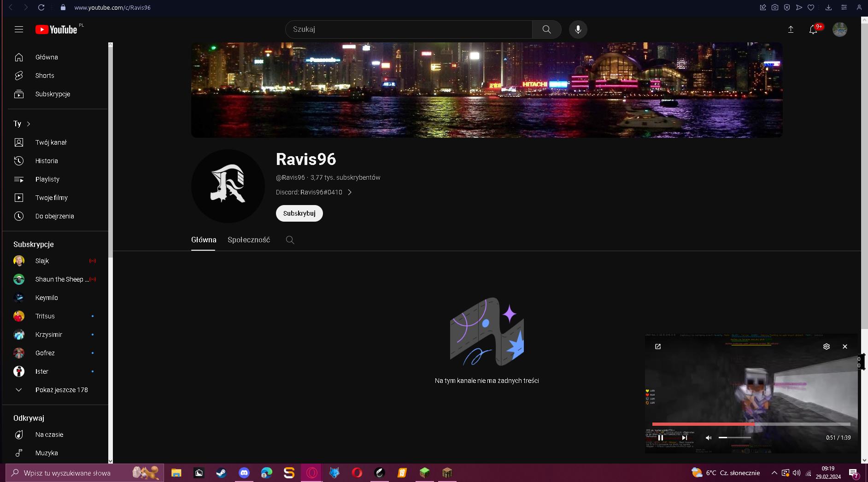Viewport: 868px width, 482px height.
Task: Open Windows notification center
Action: coord(853,473)
